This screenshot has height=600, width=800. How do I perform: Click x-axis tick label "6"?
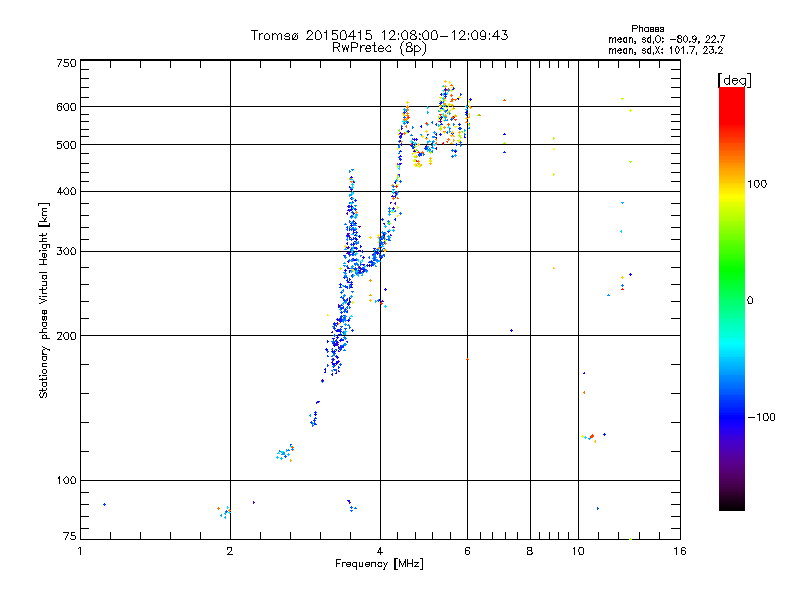(x=467, y=551)
